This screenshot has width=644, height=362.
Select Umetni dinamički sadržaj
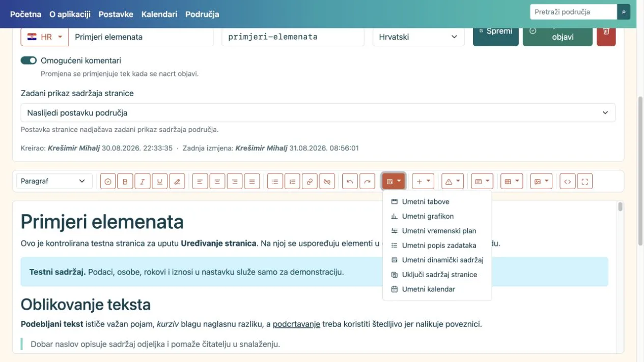[437, 260]
